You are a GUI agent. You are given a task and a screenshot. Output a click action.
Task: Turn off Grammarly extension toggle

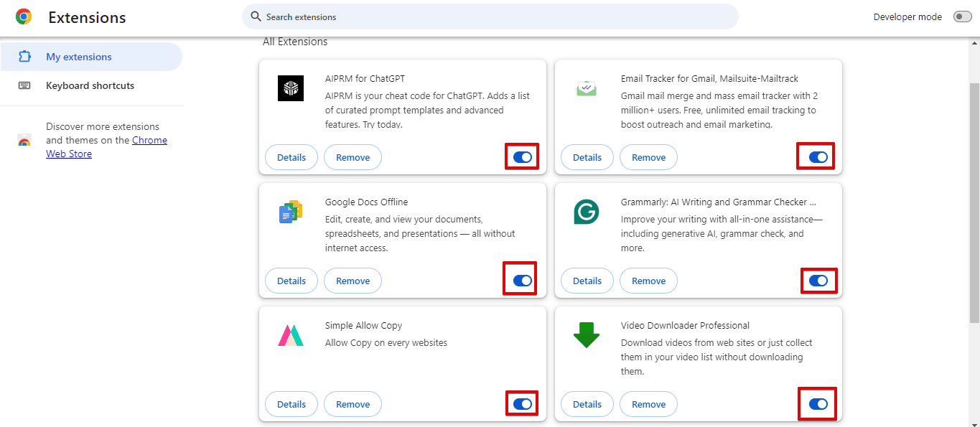[x=818, y=281]
